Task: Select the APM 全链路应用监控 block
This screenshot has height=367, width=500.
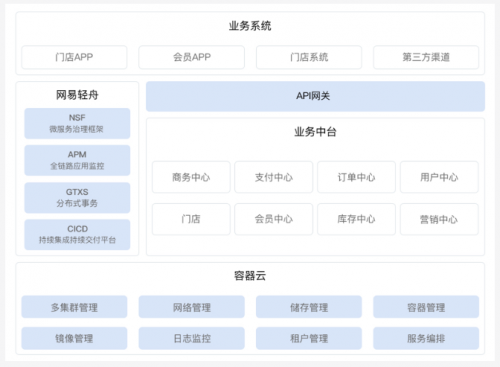Action: (x=77, y=160)
